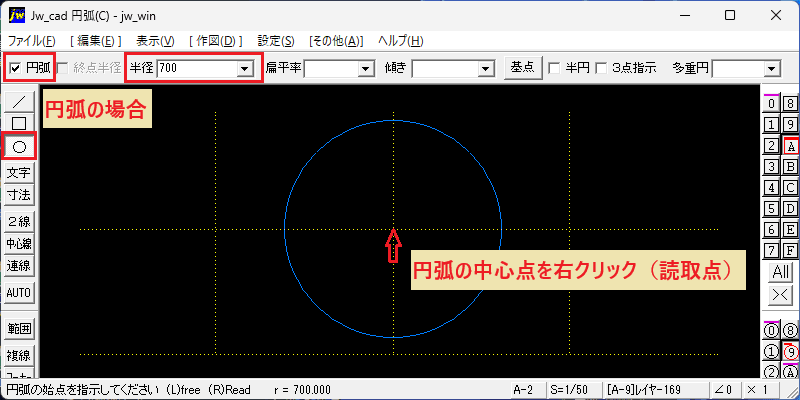Open the 設定(S) menu
The height and width of the screenshot is (400, 800).
276,41
